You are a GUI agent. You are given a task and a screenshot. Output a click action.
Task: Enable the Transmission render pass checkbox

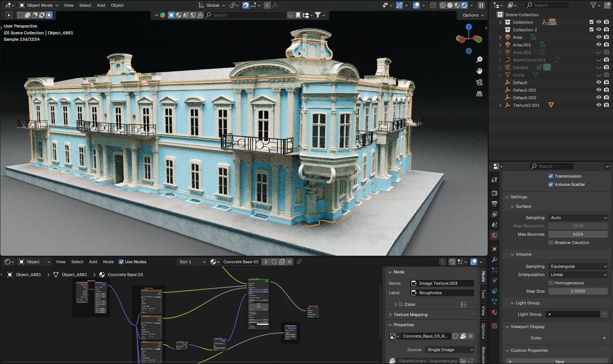click(x=550, y=176)
